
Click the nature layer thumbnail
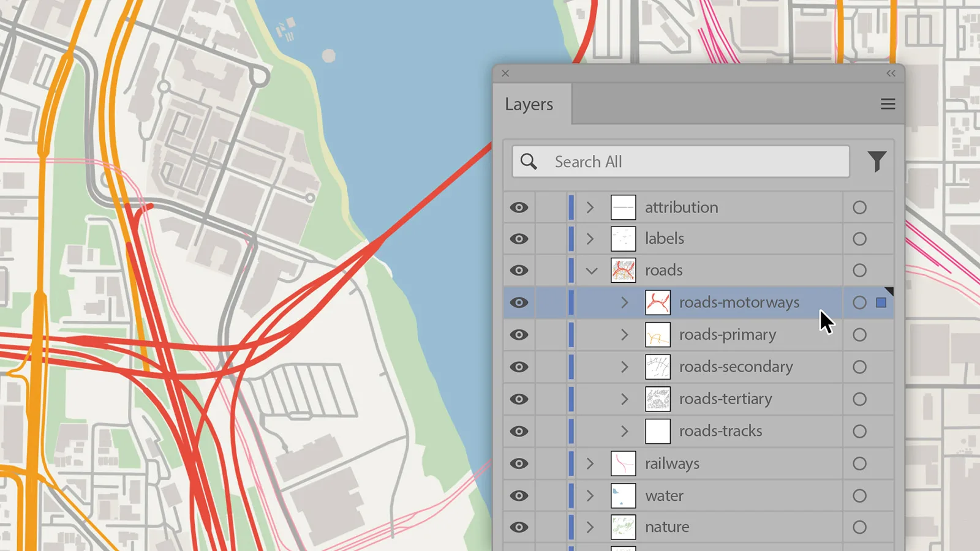click(624, 527)
